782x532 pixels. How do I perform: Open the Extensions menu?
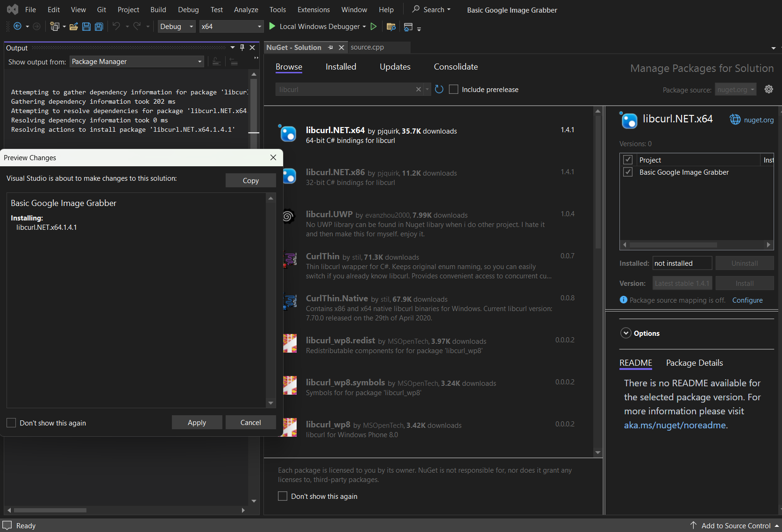[313, 9]
